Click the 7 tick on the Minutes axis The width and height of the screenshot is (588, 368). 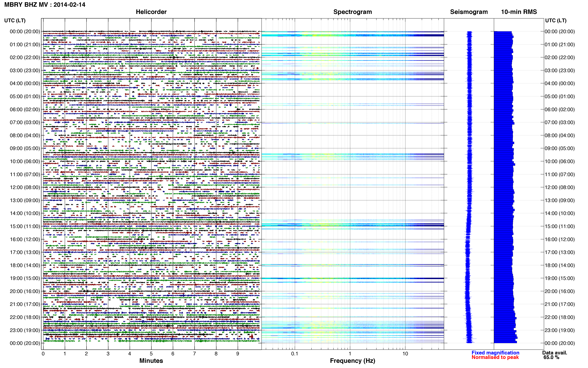click(195, 354)
